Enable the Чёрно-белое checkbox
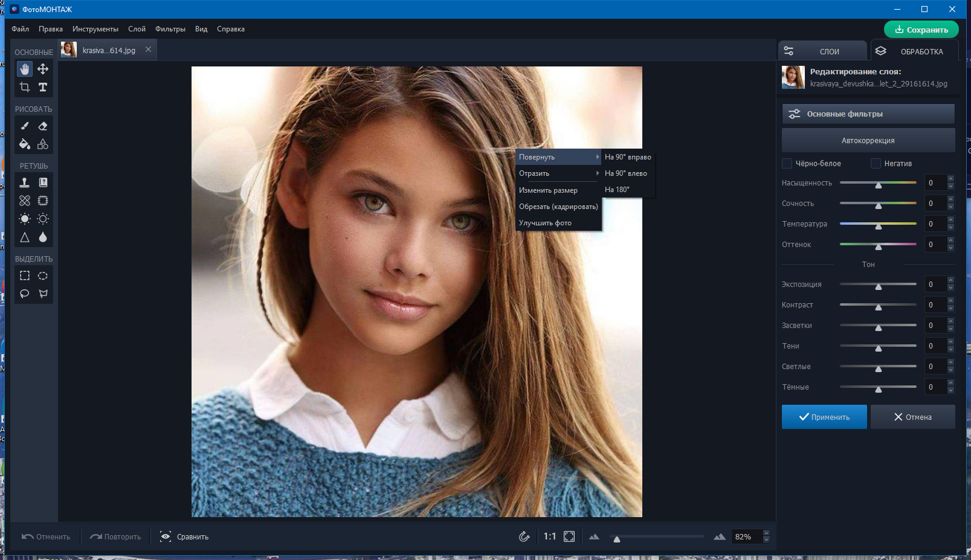971x560 pixels. [787, 163]
